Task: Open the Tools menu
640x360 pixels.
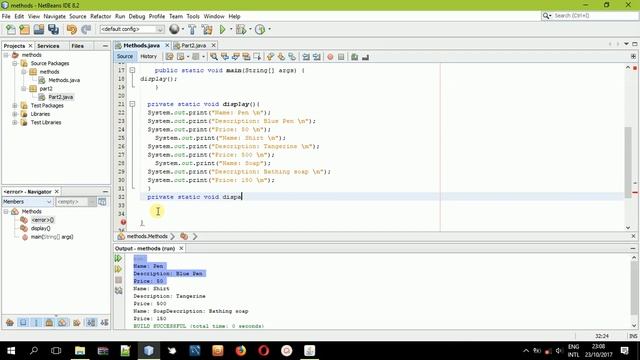Action: 193,16
